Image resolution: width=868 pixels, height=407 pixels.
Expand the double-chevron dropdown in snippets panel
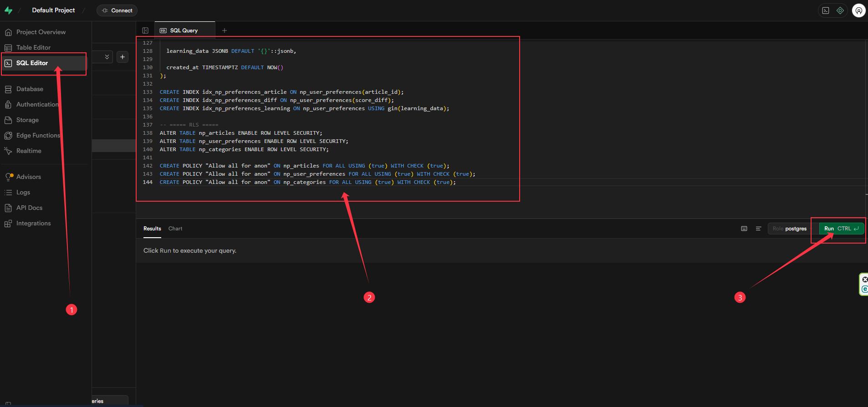click(x=107, y=57)
